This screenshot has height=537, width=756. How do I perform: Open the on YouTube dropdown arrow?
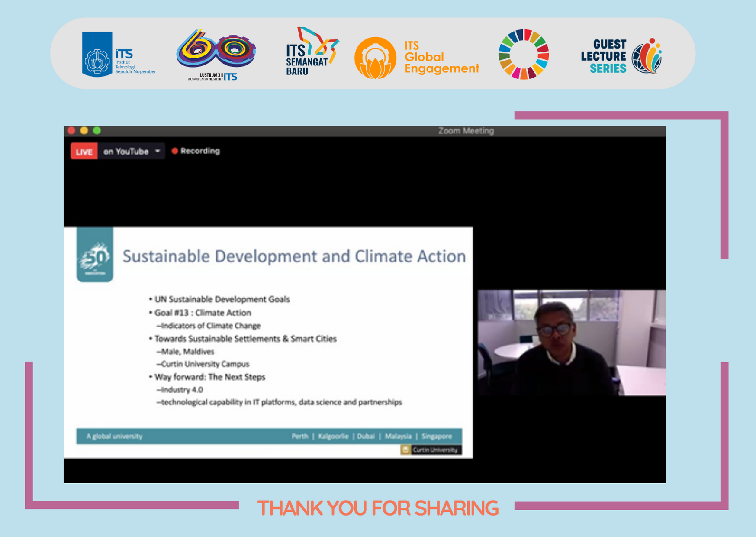(158, 151)
